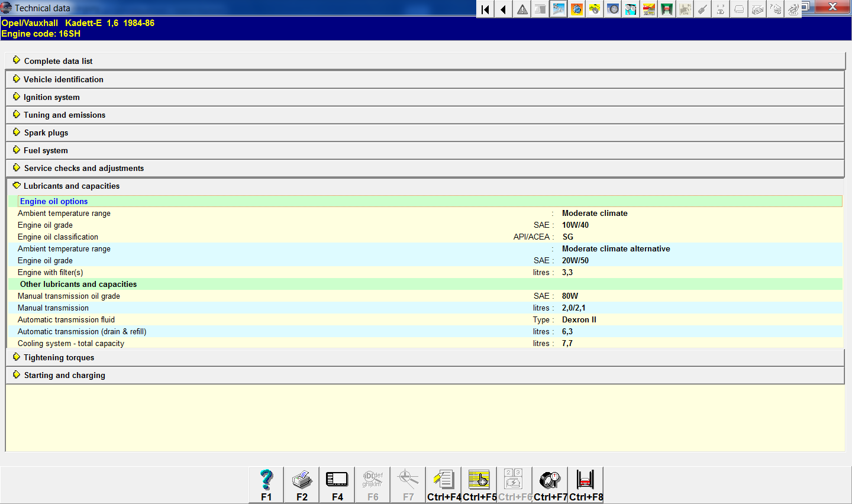Click the Ctrl+F7 icon
This screenshot has height=504, width=852.
point(550,484)
